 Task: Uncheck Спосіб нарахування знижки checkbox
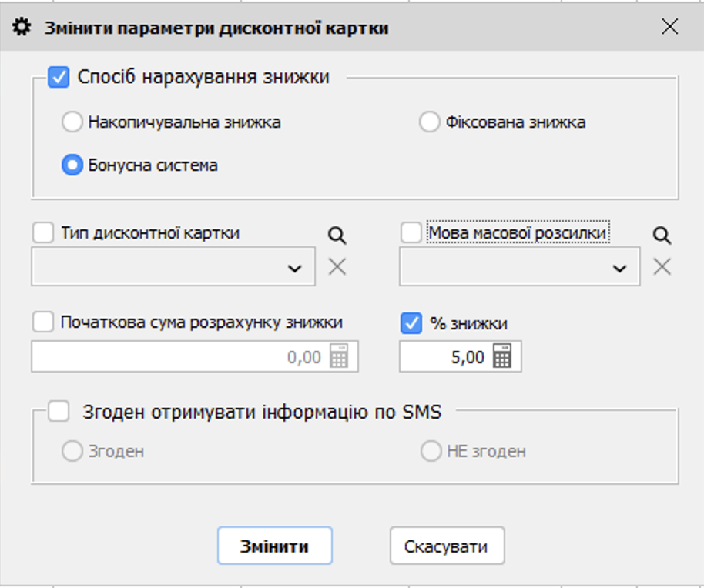pyautogui.click(x=59, y=77)
